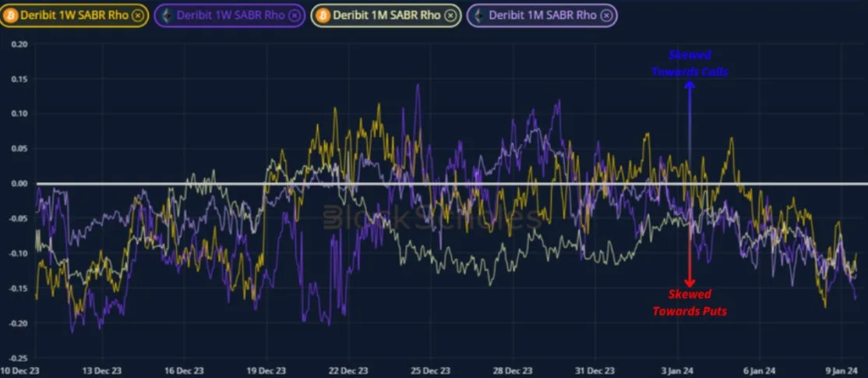868x378 pixels.
Task: Click the 3 Jan 24 date label
Action: 679,370
